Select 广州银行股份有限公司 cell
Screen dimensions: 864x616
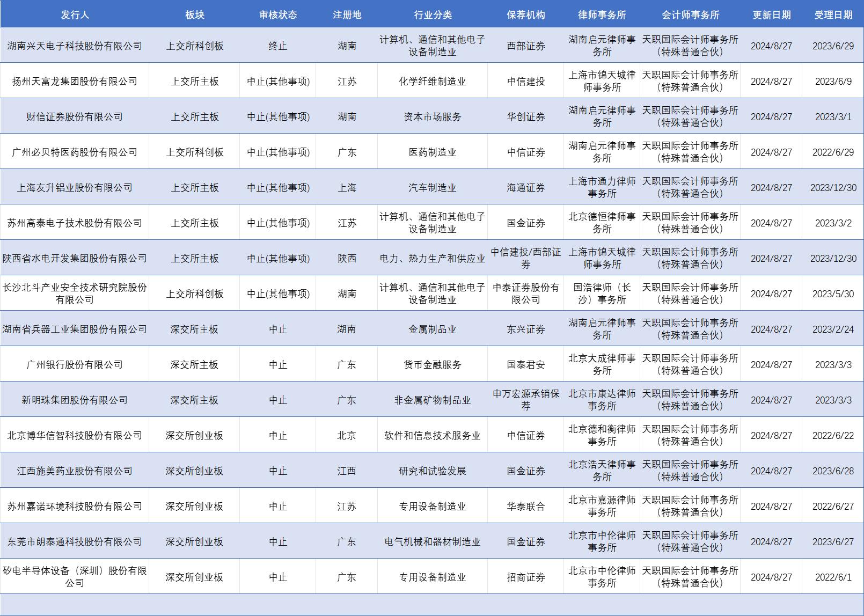coord(75,365)
